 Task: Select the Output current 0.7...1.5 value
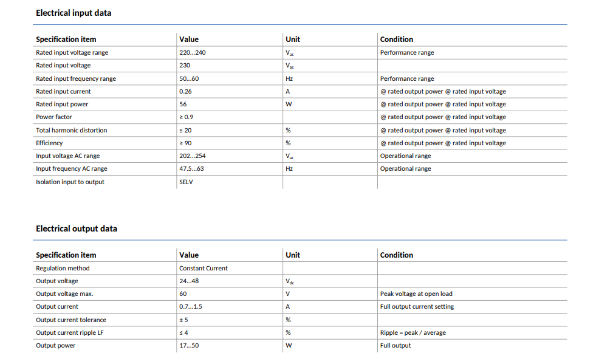tap(191, 307)
